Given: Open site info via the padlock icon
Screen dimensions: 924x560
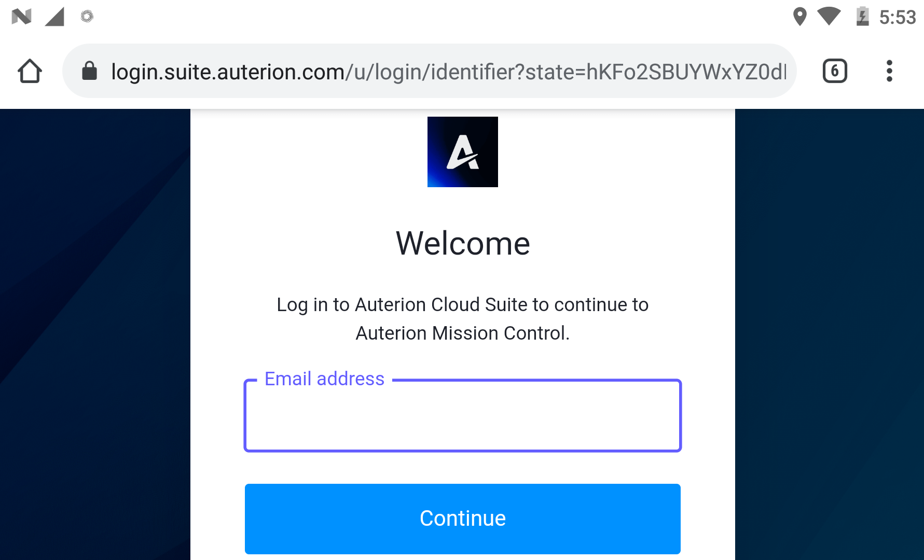Looking at the screenshot, I should click(x=90, y=71).
